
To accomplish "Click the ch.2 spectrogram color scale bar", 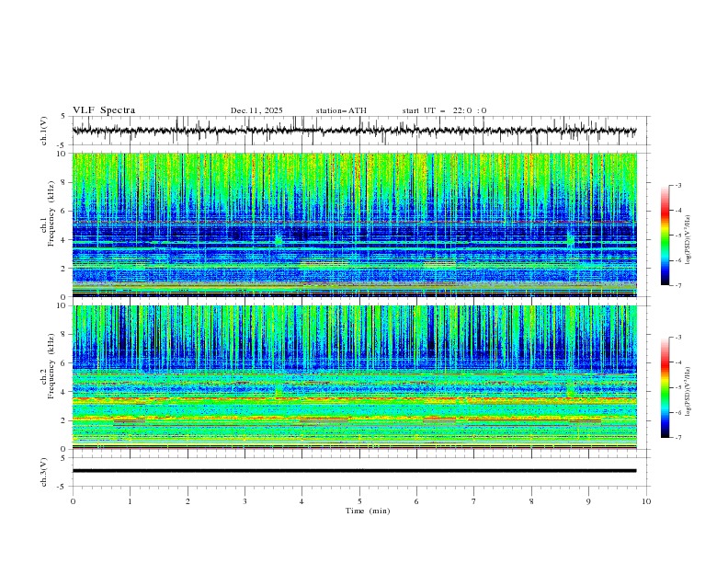I will click(665, 387).
